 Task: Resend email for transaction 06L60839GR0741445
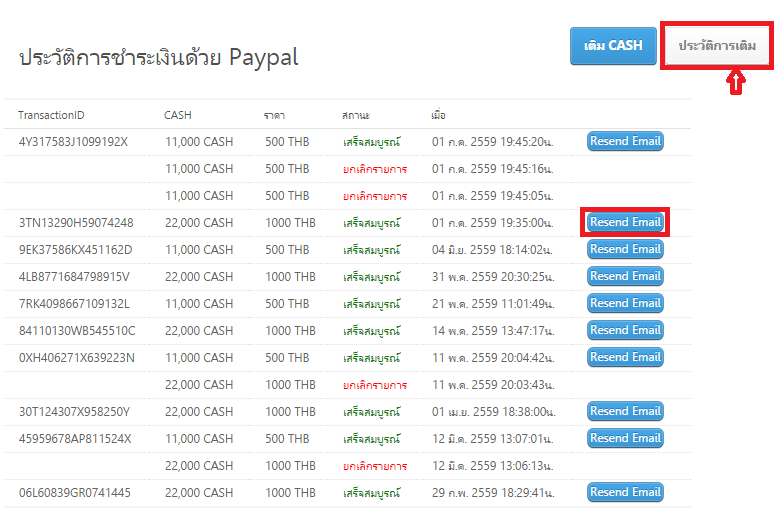625,492
